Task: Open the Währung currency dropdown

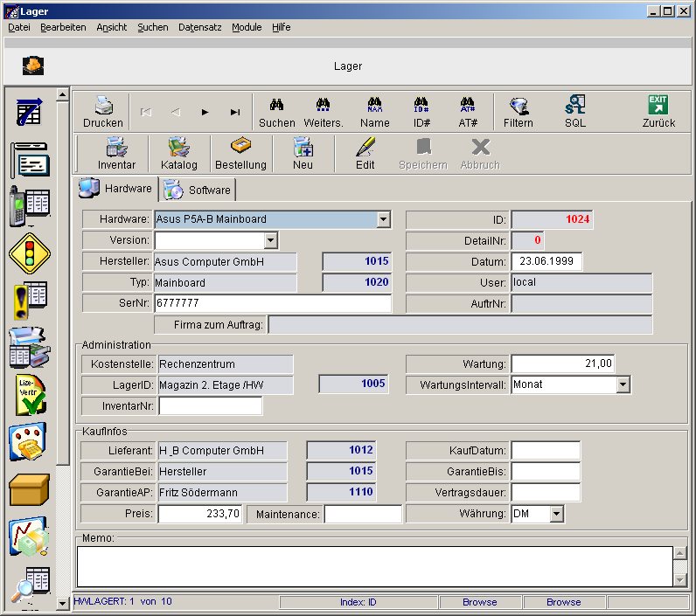Action: (557, 515)
